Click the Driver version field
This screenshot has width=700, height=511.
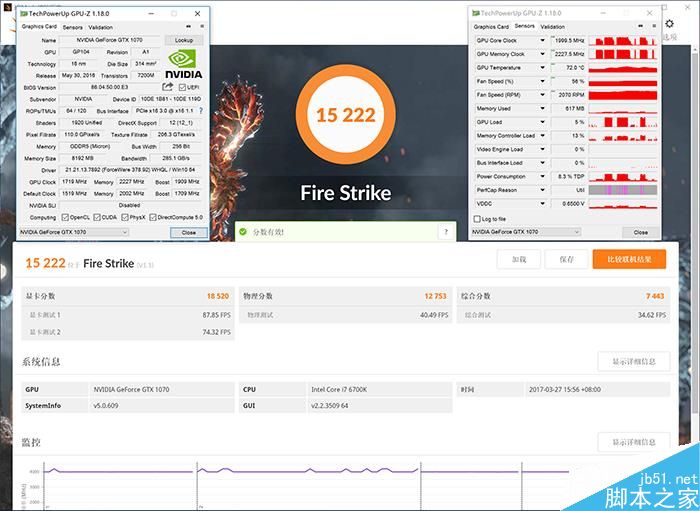[130, 170]
